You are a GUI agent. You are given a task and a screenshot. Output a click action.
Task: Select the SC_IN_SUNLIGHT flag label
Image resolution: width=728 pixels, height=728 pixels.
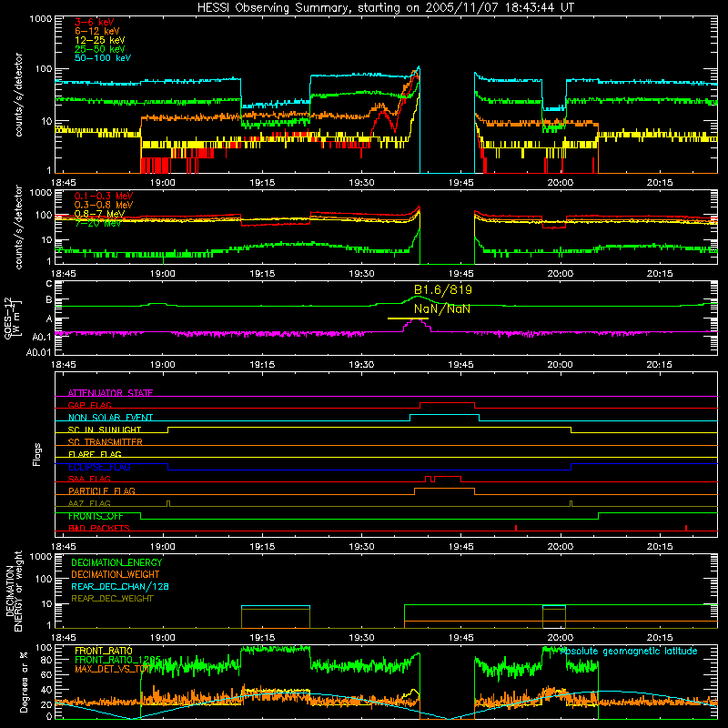click(105, 430)
